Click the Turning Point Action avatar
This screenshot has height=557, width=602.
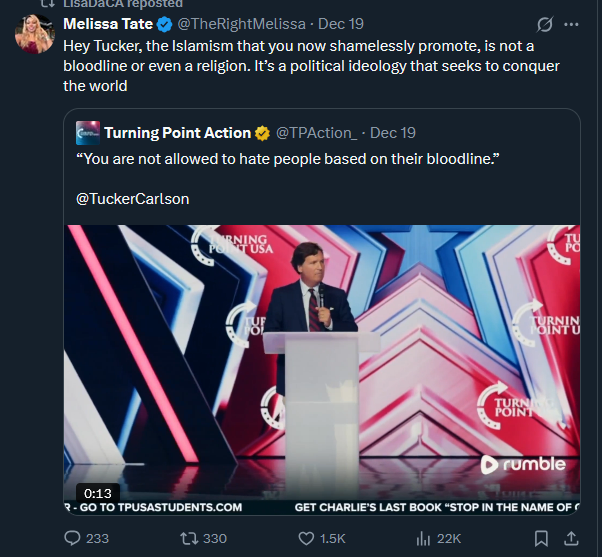click(x=87, y=133)
